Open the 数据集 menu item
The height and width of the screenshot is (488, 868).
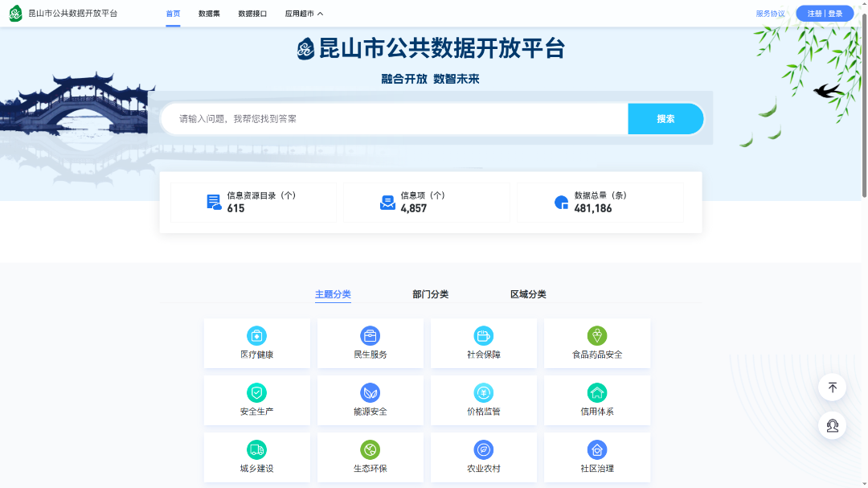click(x=209, y=14)
